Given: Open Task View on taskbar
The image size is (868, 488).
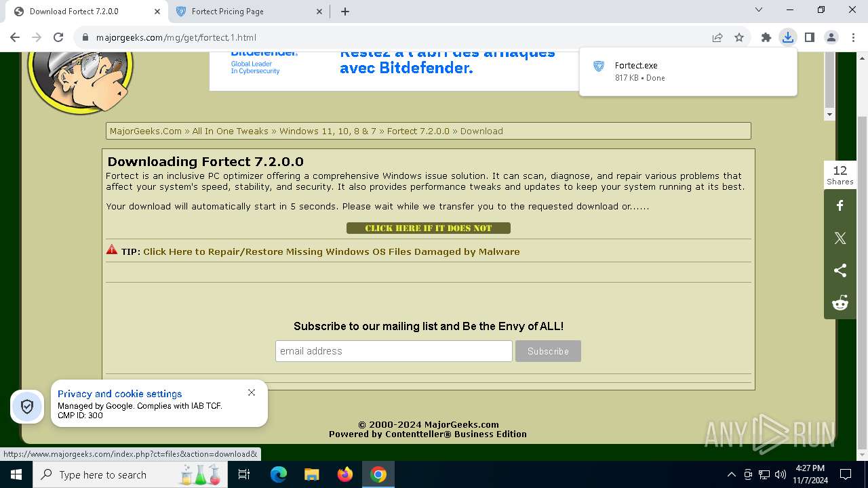Looking at the screenshot, I should tap(245, 474).
